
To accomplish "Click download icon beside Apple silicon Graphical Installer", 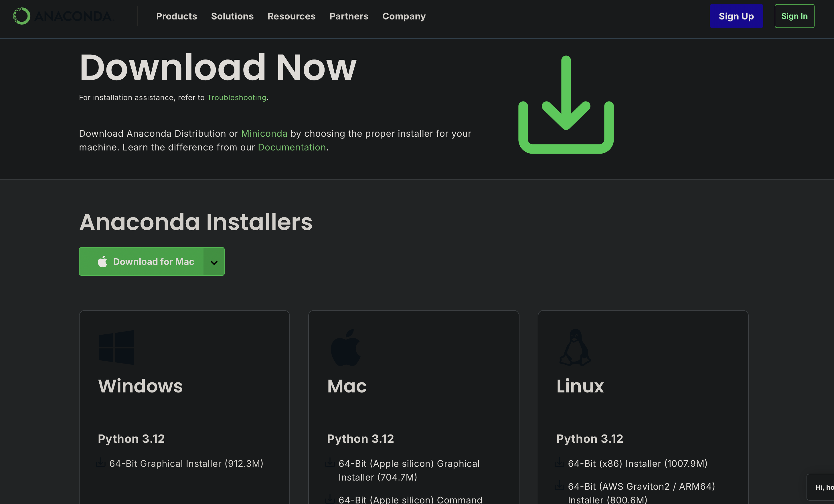I will (x=330, y=463).
